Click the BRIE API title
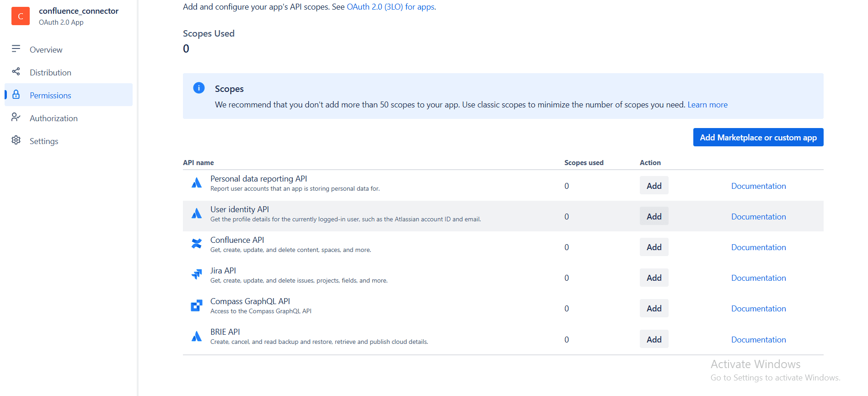 (225, 332)
